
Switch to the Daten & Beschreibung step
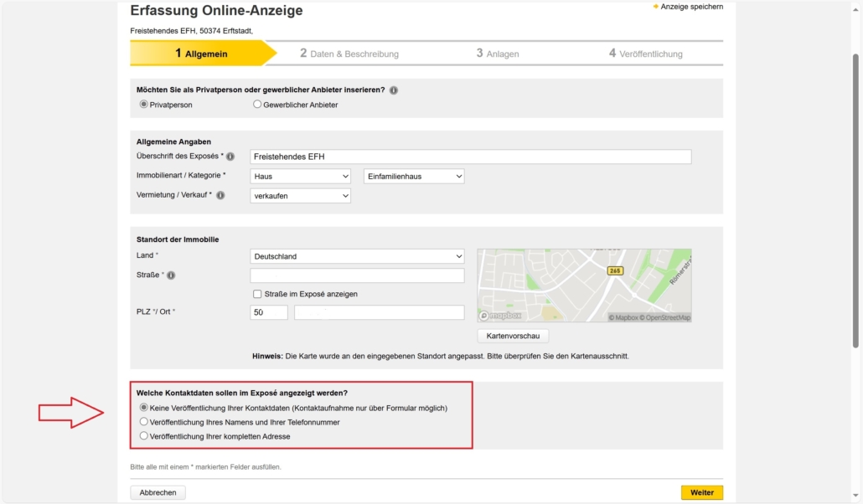[352, 53]
